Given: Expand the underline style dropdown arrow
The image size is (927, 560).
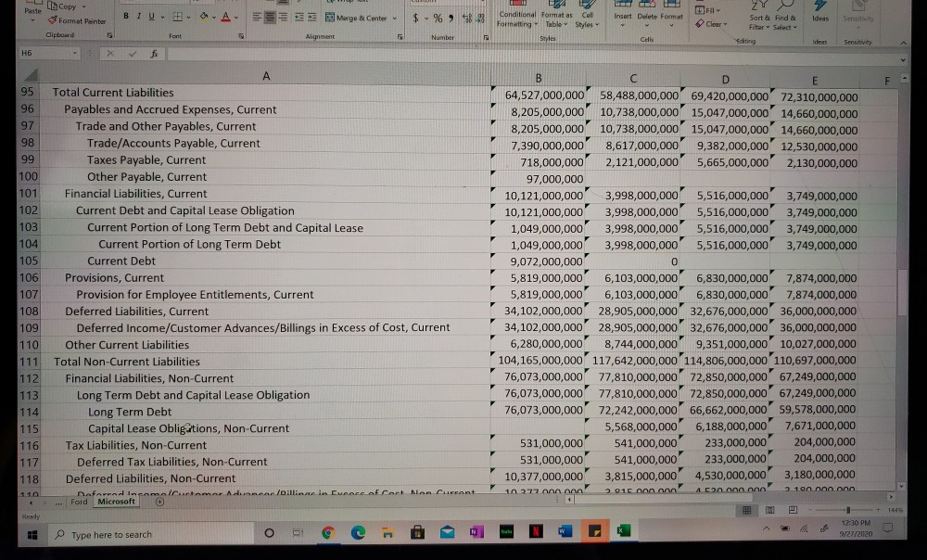Looking at the screenshot, I should tap(162, 17).
